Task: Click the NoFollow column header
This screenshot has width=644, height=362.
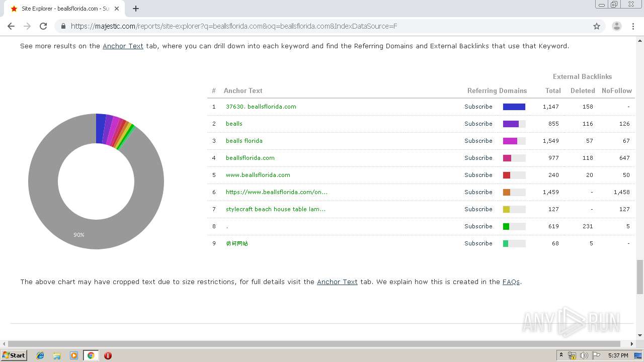Action: click(x=617, y=90)
